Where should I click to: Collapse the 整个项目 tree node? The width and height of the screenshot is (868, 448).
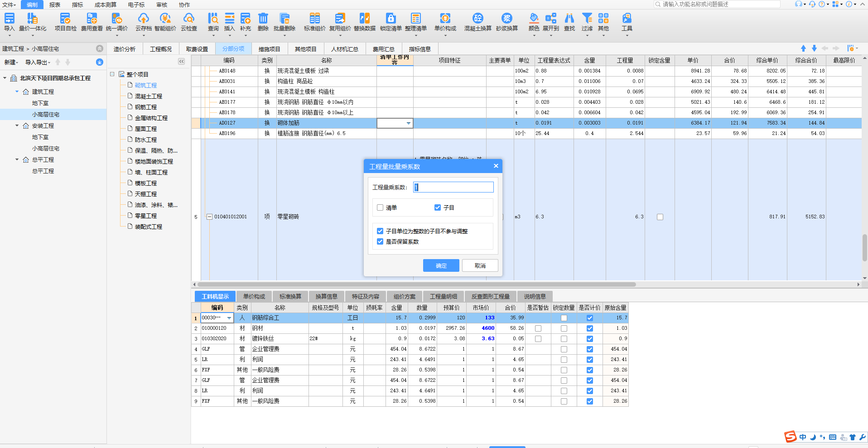pyautogui.click(x=112, y=74)
